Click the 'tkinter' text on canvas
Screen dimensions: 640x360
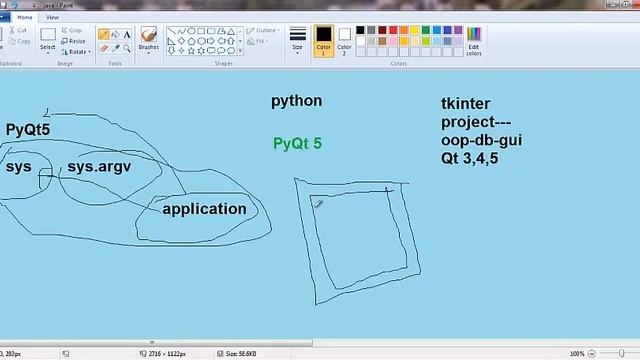tap(466, 103)
